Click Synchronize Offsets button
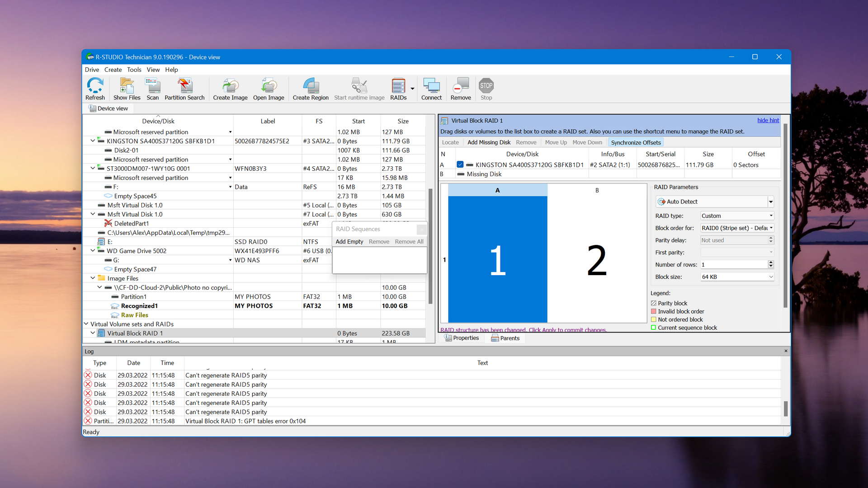The image size is (868, 488). pos(635,142)
